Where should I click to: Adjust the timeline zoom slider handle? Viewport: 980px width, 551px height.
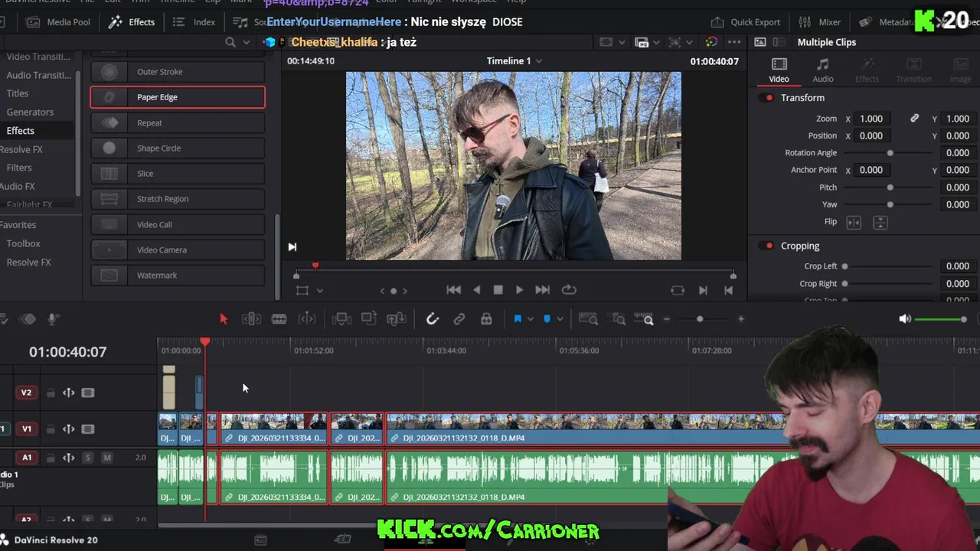[x=700, y=319]
